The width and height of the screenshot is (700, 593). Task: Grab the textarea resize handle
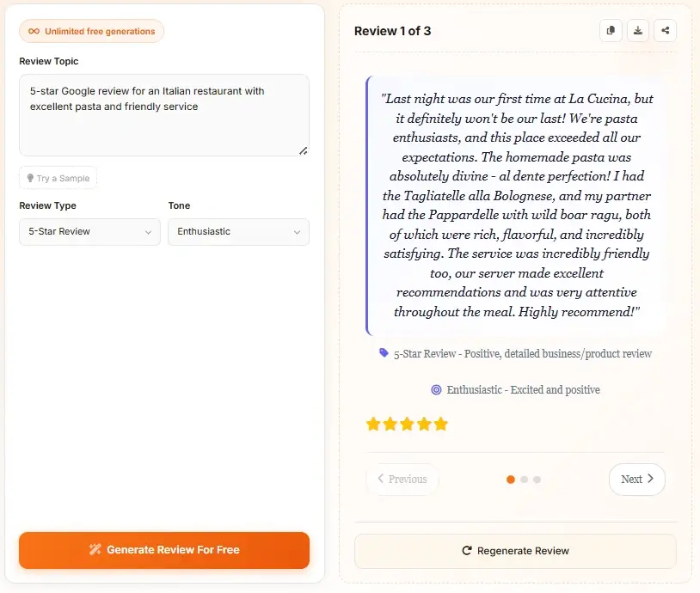(x=303, y=150)
